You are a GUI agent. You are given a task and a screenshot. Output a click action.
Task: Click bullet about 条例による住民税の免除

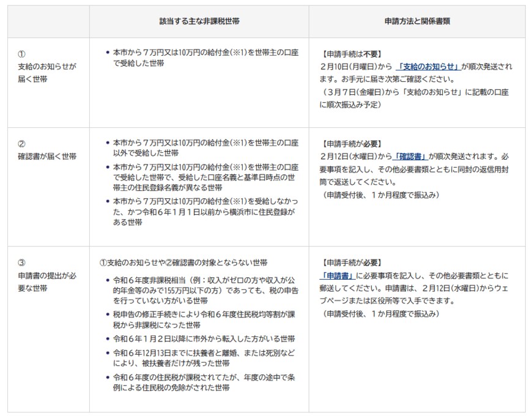[205, 382]
